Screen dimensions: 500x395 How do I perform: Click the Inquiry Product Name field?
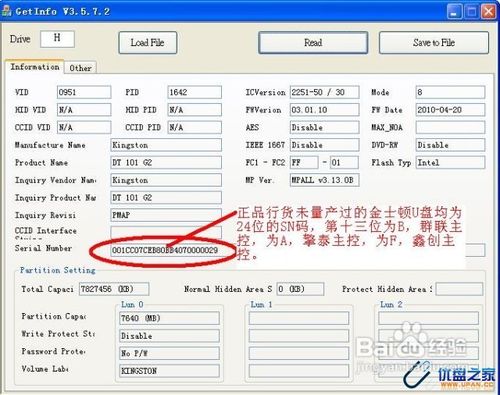tap(166, 198)
